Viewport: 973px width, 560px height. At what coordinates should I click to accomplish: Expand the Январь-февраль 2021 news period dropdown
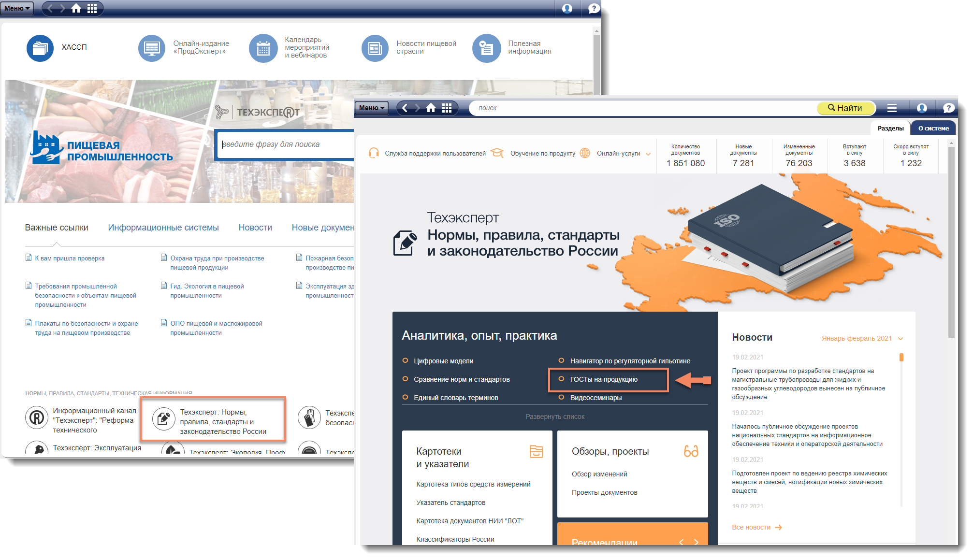[862, 338]
